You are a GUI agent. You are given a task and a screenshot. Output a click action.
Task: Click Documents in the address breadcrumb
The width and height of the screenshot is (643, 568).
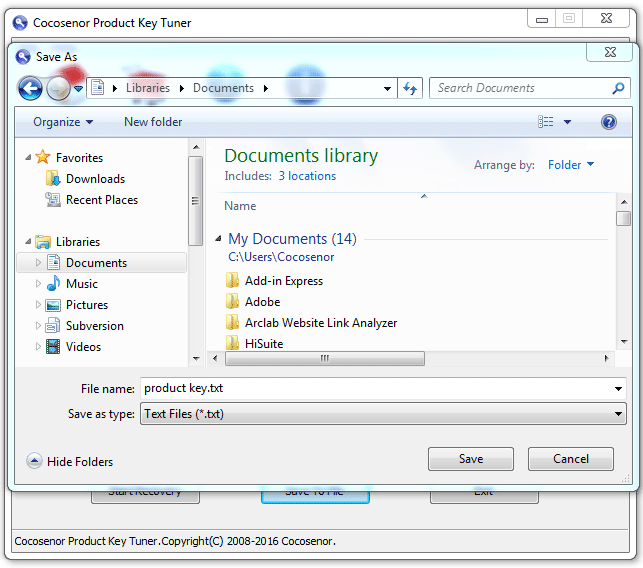[x=223, y=88]
